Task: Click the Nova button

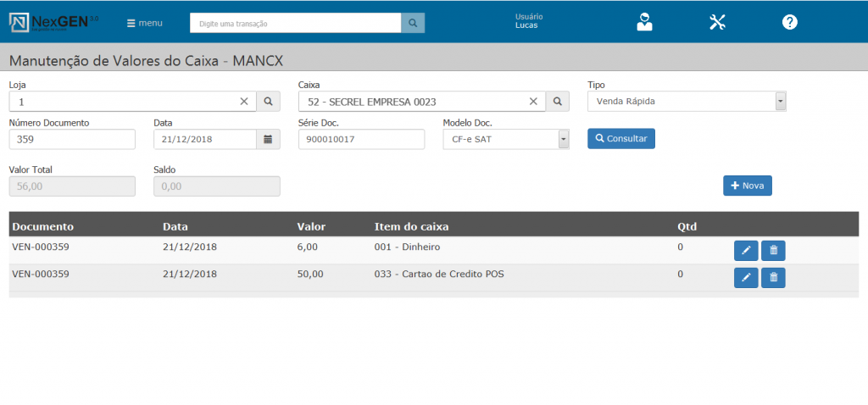Action: [x=747, y=186]
